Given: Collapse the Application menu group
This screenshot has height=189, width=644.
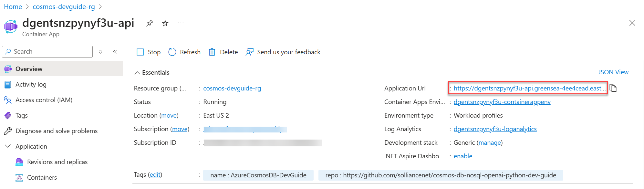Looking at the screenshot, I should pyautogui.click(x=8, y=146).
